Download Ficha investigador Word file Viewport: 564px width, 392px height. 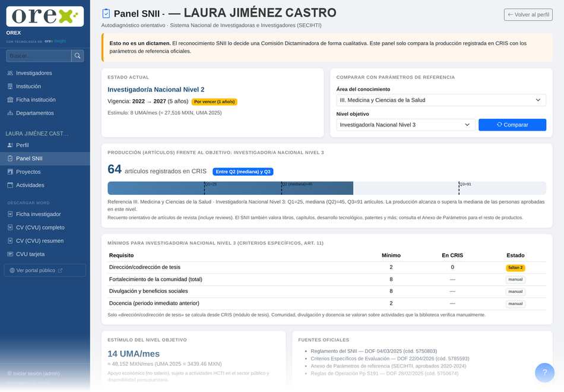point(45,214)
